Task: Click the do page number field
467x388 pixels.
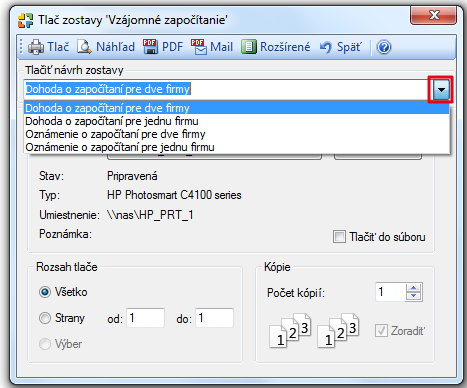Action: tap(214, 318)
